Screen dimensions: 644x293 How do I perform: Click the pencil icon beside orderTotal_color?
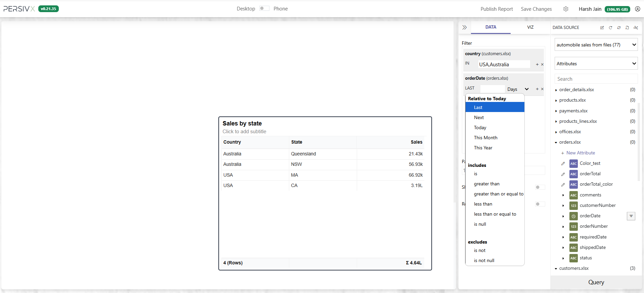coord(563,184)
